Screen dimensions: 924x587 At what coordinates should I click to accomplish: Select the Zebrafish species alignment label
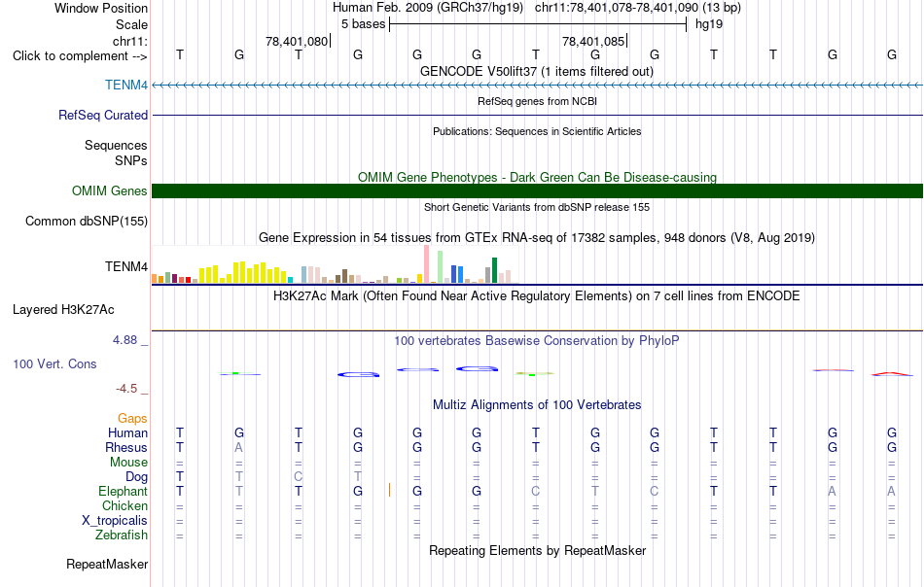point(122,535)
